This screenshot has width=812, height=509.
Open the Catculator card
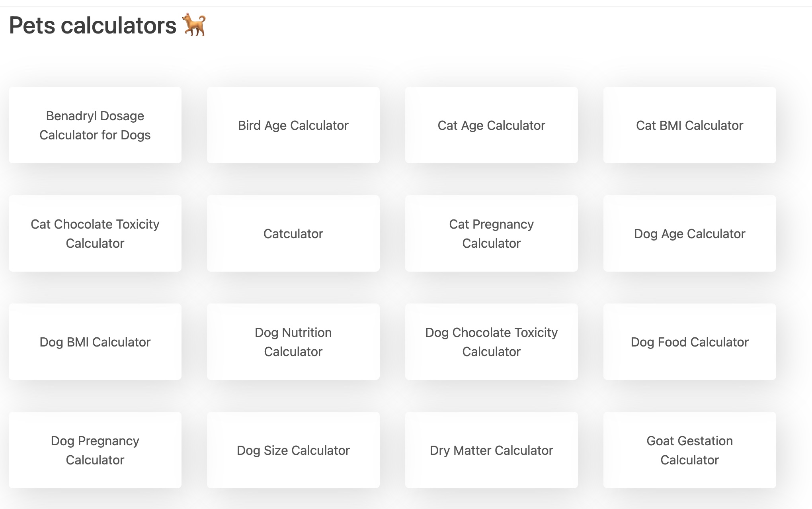[293, 234]
